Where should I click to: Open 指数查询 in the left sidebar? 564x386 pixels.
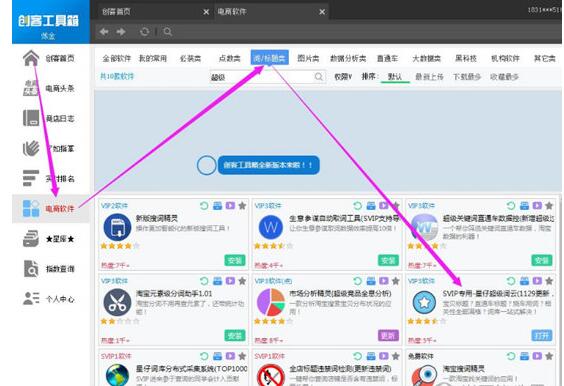[x=49, y=269]
